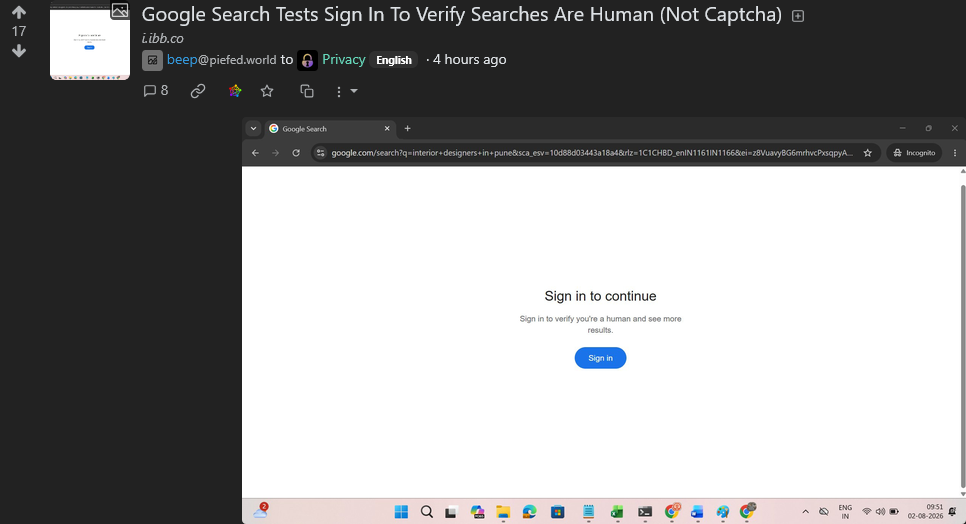Select the Google Search browser tab

point(330,129)
